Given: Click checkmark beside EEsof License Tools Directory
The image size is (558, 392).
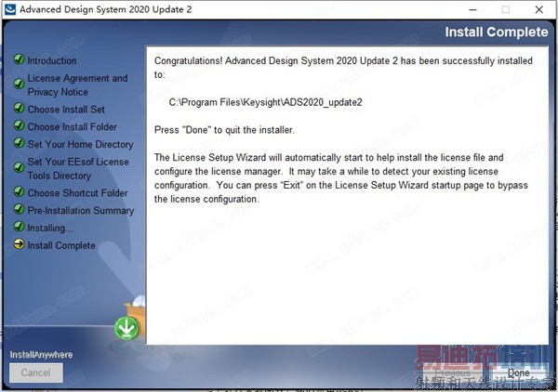Looking at the screenshot, I should coord(19,167).
